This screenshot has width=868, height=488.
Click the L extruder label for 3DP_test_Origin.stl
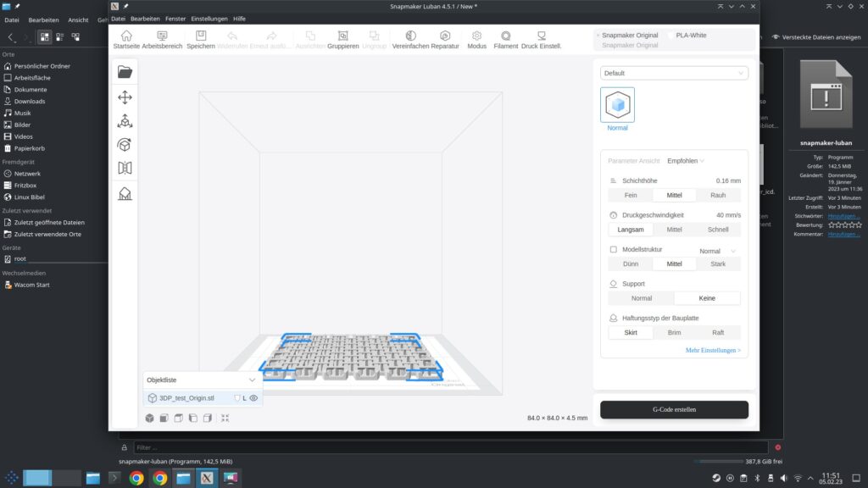(x=244, y=398)
